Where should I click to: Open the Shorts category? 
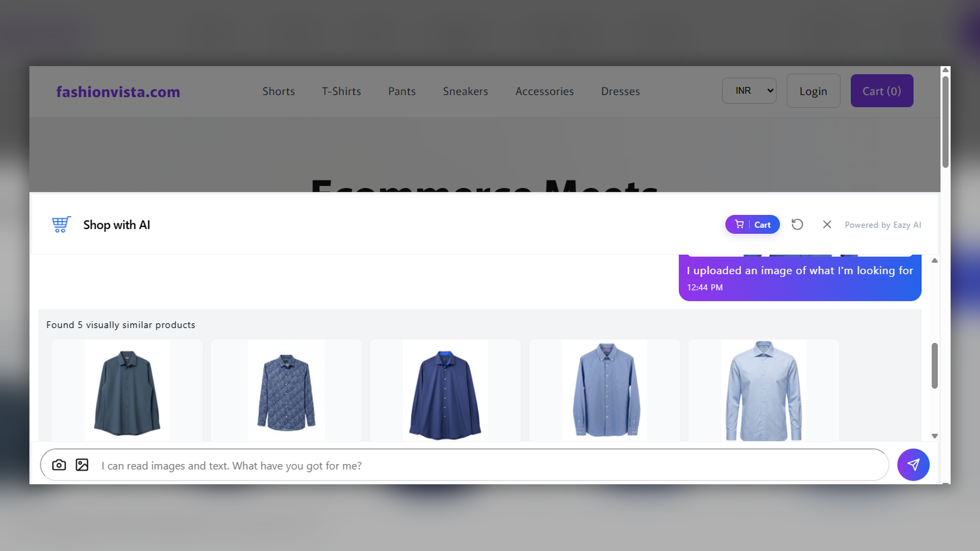[279, 91]
